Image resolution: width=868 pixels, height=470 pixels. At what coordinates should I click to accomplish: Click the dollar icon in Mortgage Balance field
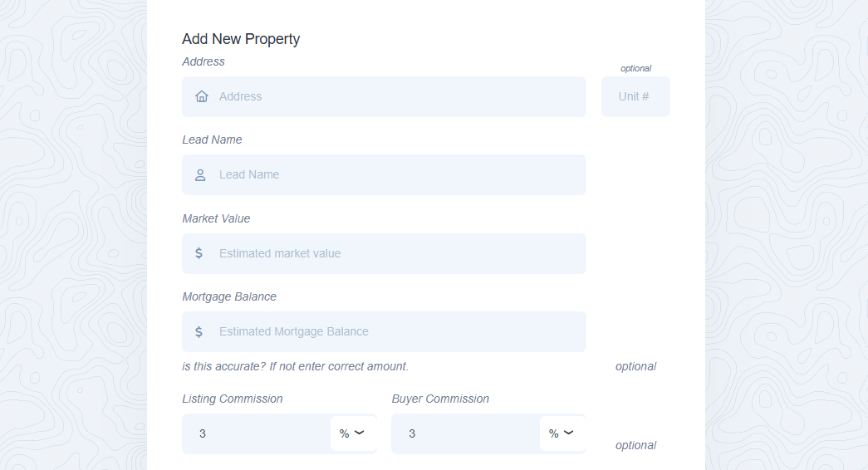click(x=199, y=331)
